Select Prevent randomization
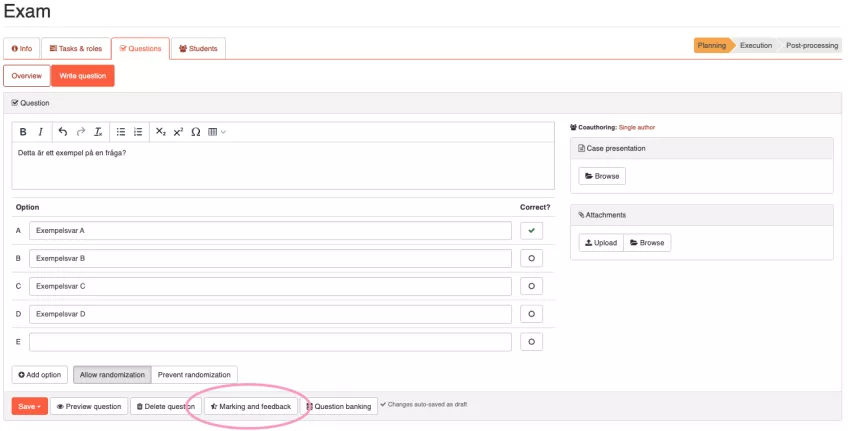Screen dimensions: 848x431 click(x=194, y=375)
